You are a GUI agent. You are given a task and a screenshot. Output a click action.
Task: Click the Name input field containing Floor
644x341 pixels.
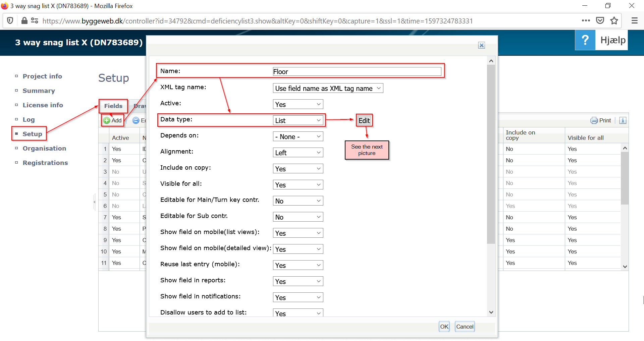click(x=357, y=71)
